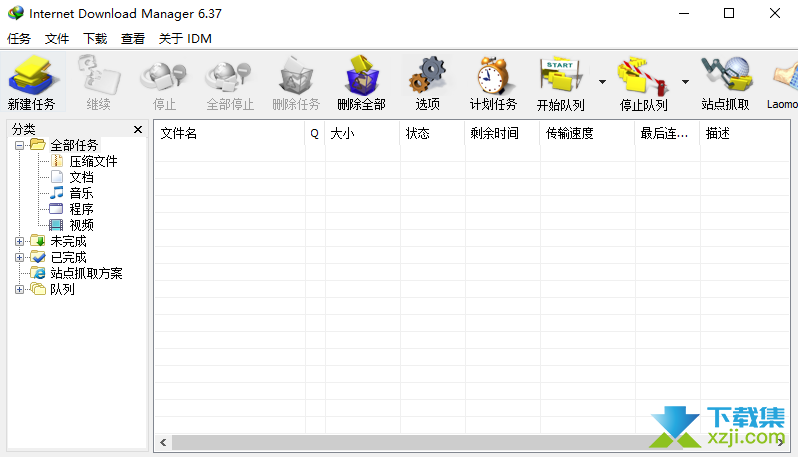The height and width of the screenshot is (457, 798).
Task: Expand the 已完成 tree node
Action: (x=19, y=258)
